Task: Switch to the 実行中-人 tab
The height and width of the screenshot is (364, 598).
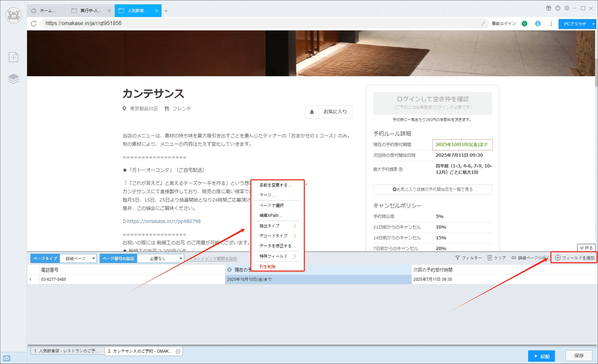Action: pyautogui.click(x=90, y=10)
